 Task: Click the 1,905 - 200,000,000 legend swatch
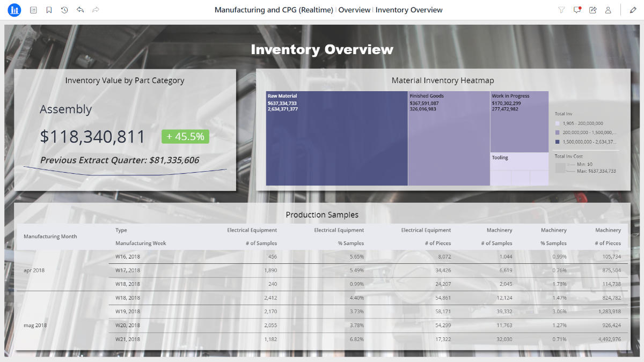(558, 123)
